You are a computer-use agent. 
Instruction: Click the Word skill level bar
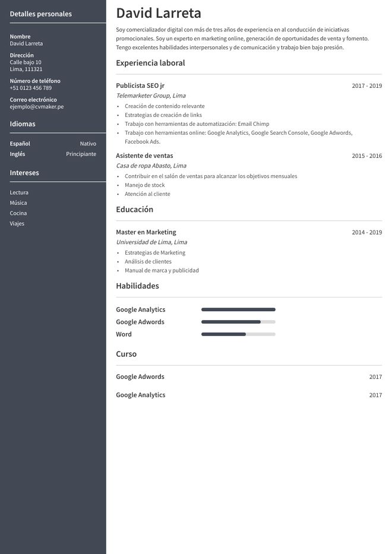238,334
